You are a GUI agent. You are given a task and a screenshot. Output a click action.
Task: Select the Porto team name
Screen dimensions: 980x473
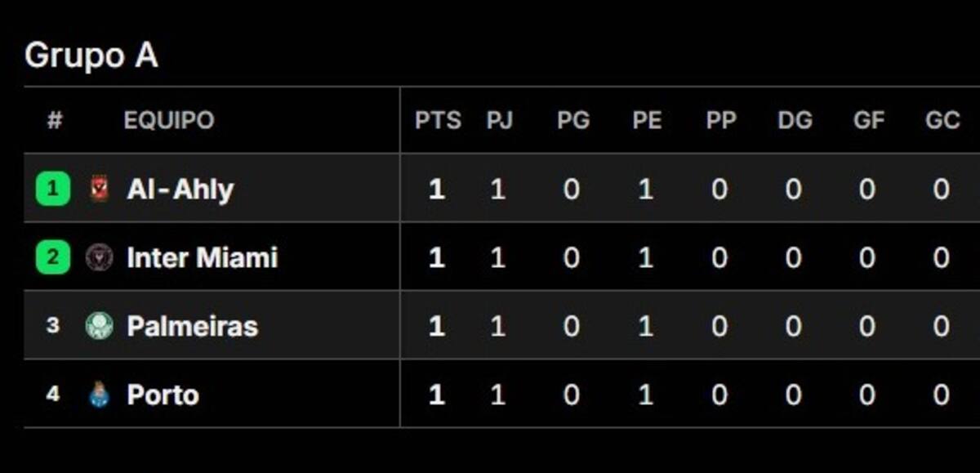pyautogui.click(x=163, y=395)
